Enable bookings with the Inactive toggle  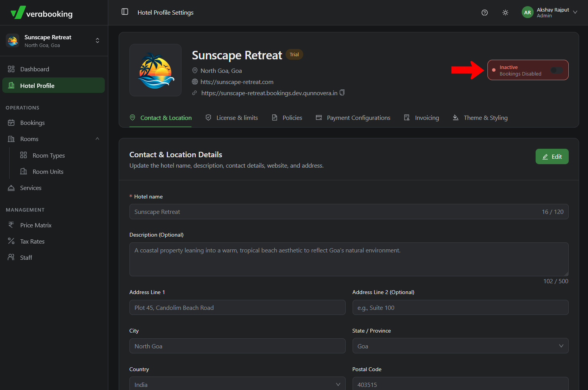click(556, 70)
